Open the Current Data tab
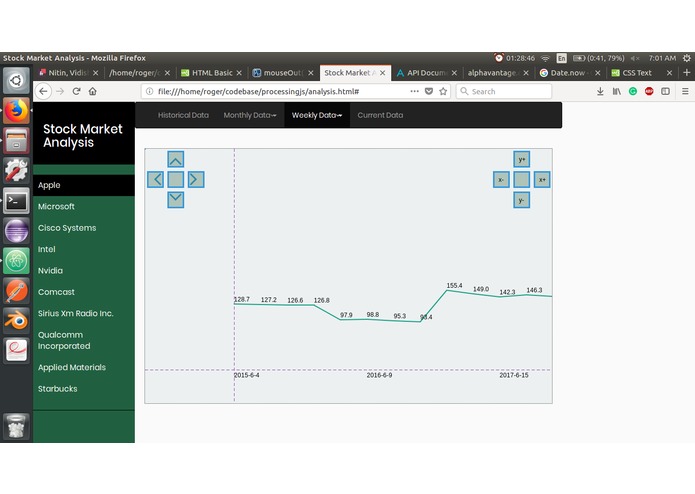 click(x=380, y=115)
